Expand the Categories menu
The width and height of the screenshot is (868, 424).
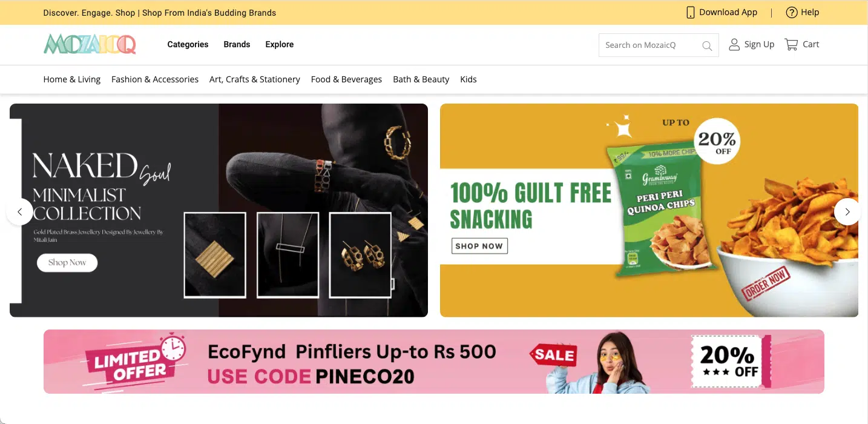188,44
